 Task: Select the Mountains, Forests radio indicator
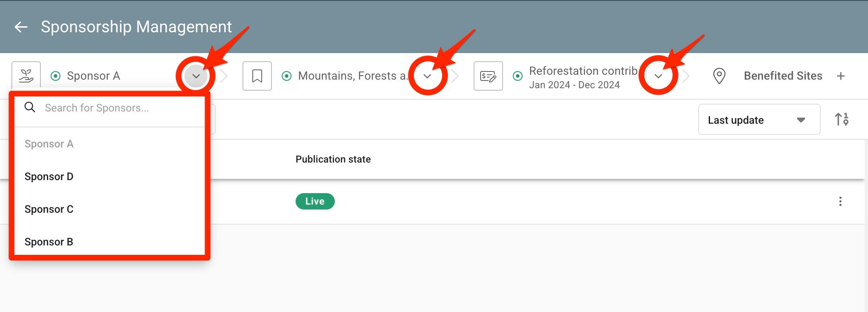287,76
